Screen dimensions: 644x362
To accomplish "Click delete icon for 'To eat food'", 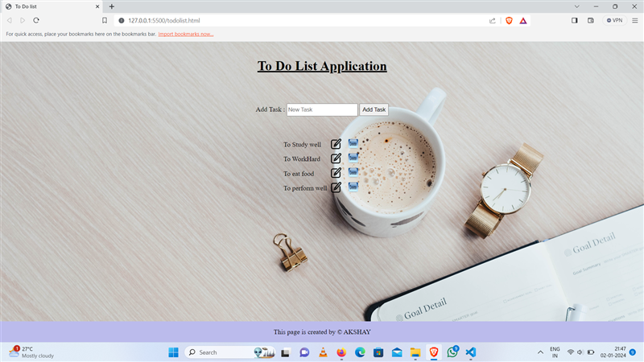I will 353,171.
